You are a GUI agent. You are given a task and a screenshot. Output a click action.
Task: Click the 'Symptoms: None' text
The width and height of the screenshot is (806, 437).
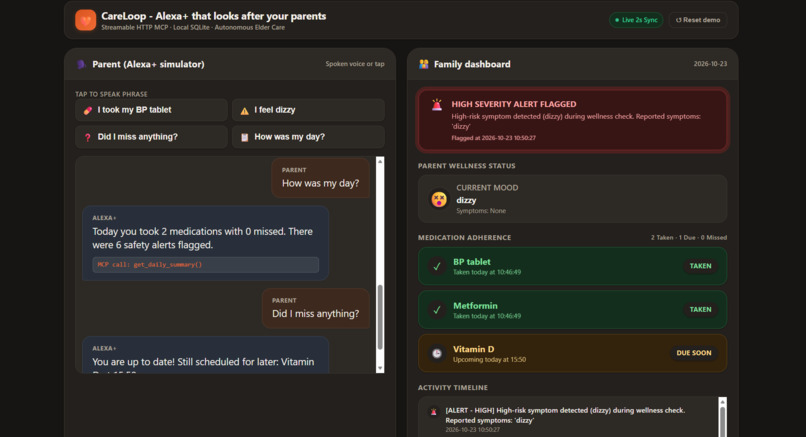pyautogui.click(x=481, y=211)
